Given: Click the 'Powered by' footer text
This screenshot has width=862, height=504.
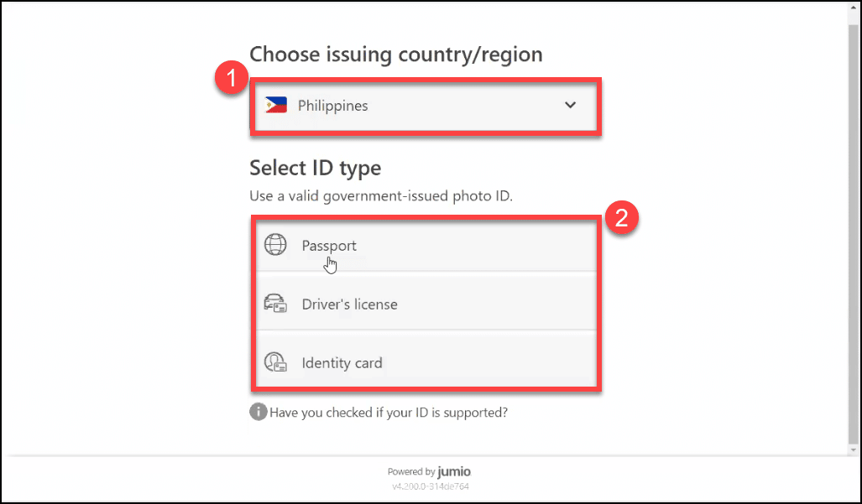Looking at the screenshot, I should click(411, 472).
